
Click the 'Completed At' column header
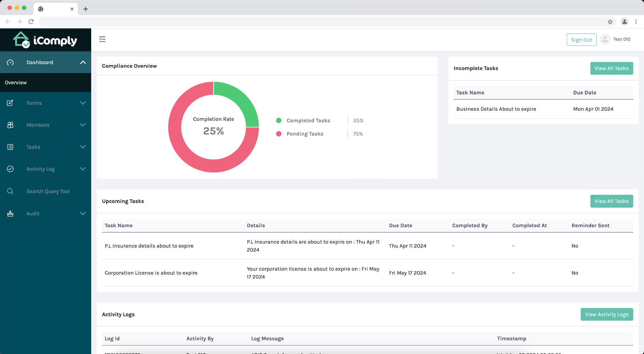tap(530, 225)
